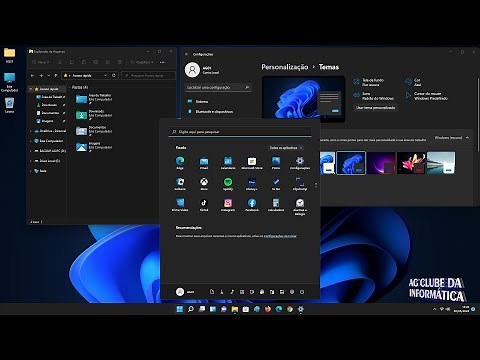
Task: Click the Settings window back arrow
Action: tap(187, 54)
